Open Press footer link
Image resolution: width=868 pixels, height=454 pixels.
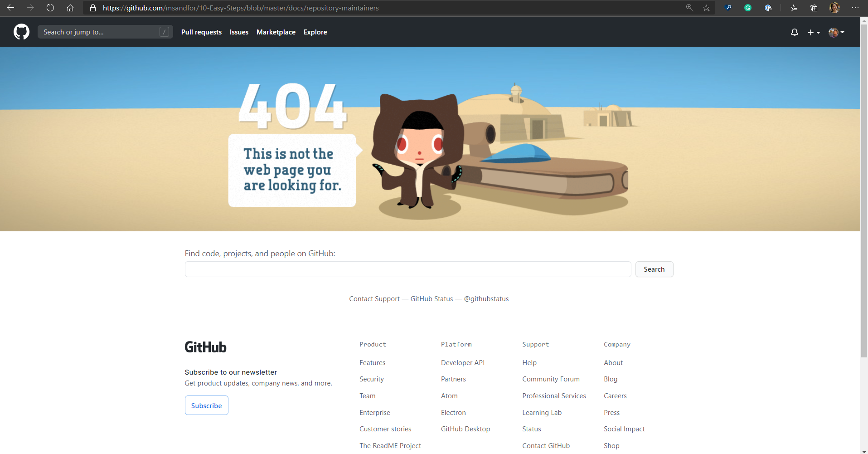coord(611,413)
